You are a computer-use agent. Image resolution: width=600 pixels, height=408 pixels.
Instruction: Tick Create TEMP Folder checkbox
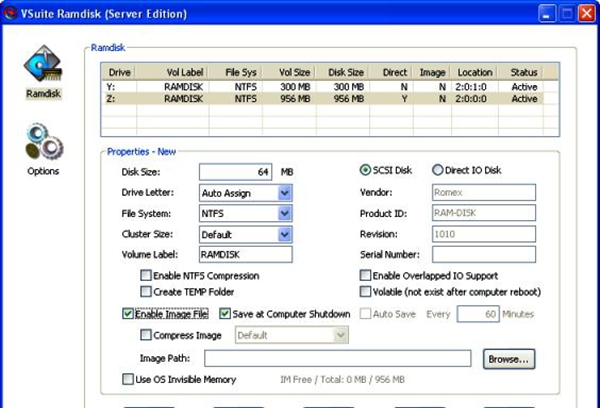click(x=146, y=292)
